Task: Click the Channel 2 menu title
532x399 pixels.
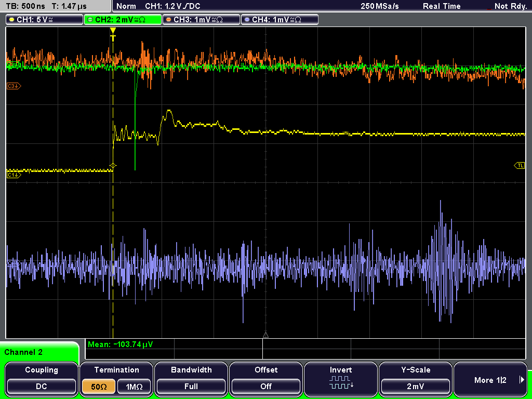Action: (23, 352)
